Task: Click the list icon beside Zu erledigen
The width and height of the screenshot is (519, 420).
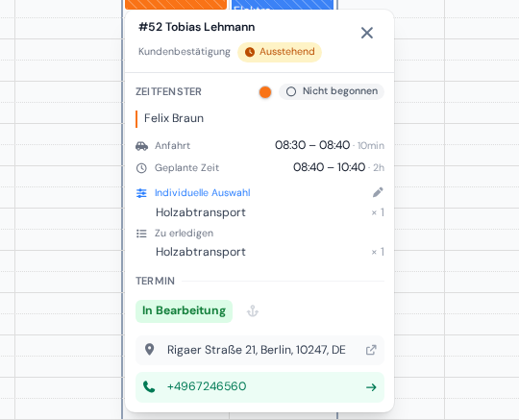Action: (x=141, y=234)
